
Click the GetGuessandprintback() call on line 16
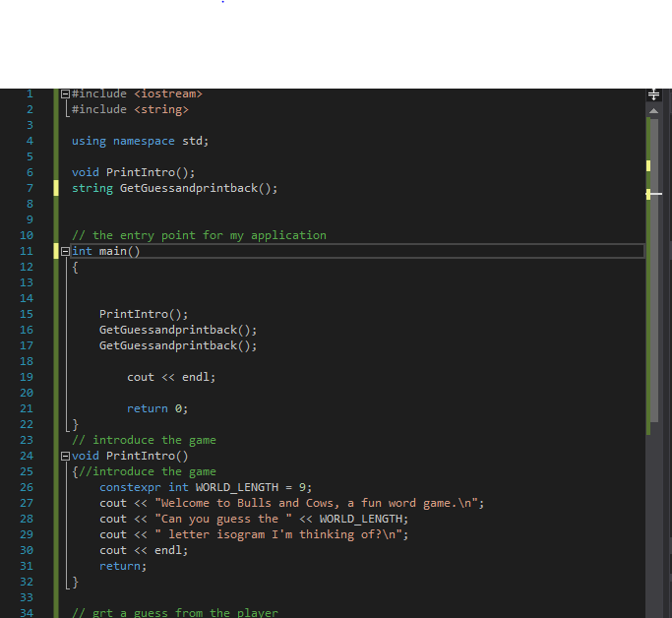click(x=178, y=330)
